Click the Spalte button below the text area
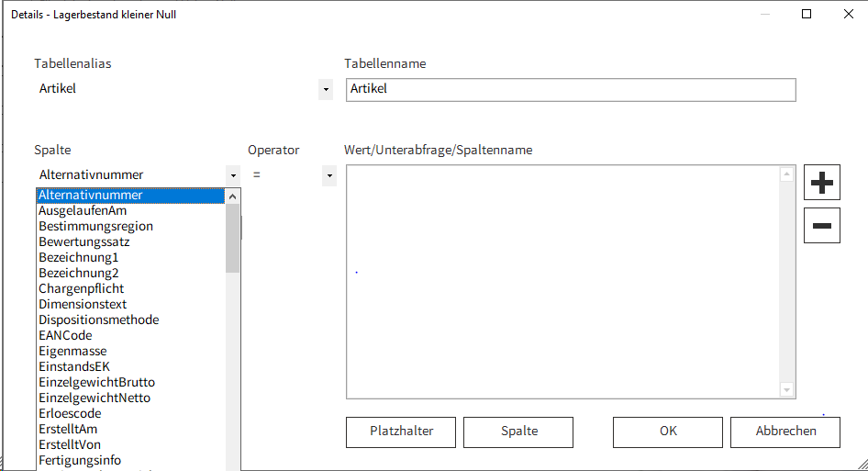The width and height of the screenshot is (868, 471). point(518,432)
